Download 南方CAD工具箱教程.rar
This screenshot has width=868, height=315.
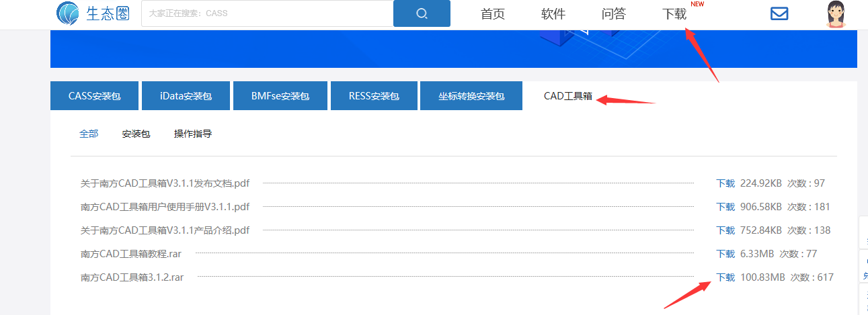(725, 254)
